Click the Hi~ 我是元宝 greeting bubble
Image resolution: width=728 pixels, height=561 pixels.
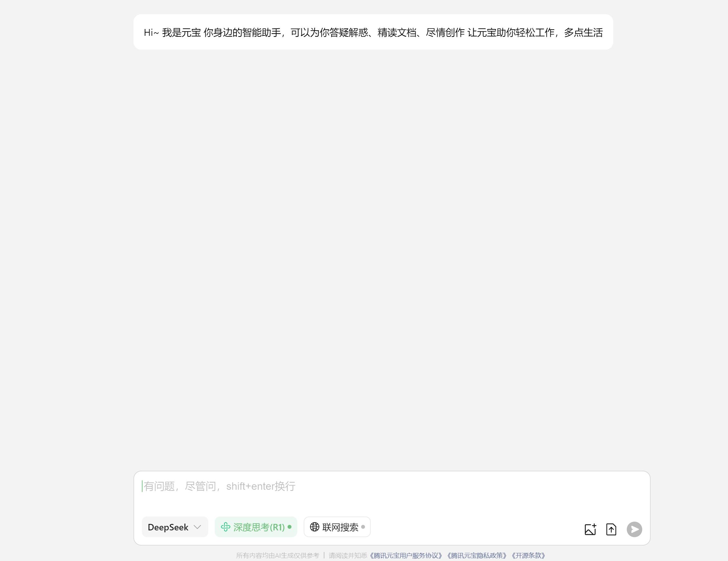click(373, 32)
